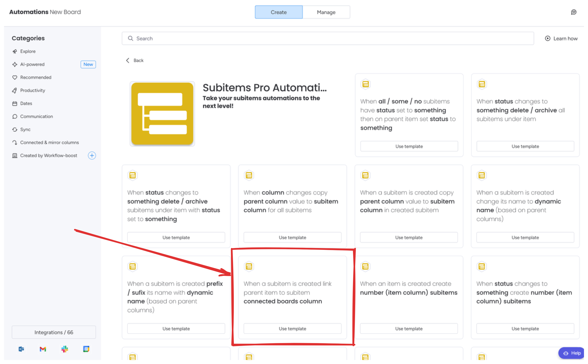Click the Learn how play icon
588x364 pixels.
point(548,38)
